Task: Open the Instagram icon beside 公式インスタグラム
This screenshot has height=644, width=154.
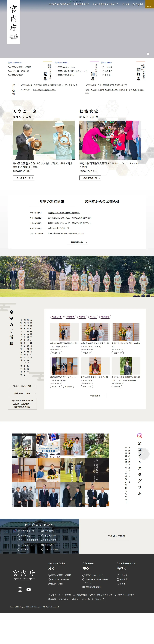Action: [140, 436]
